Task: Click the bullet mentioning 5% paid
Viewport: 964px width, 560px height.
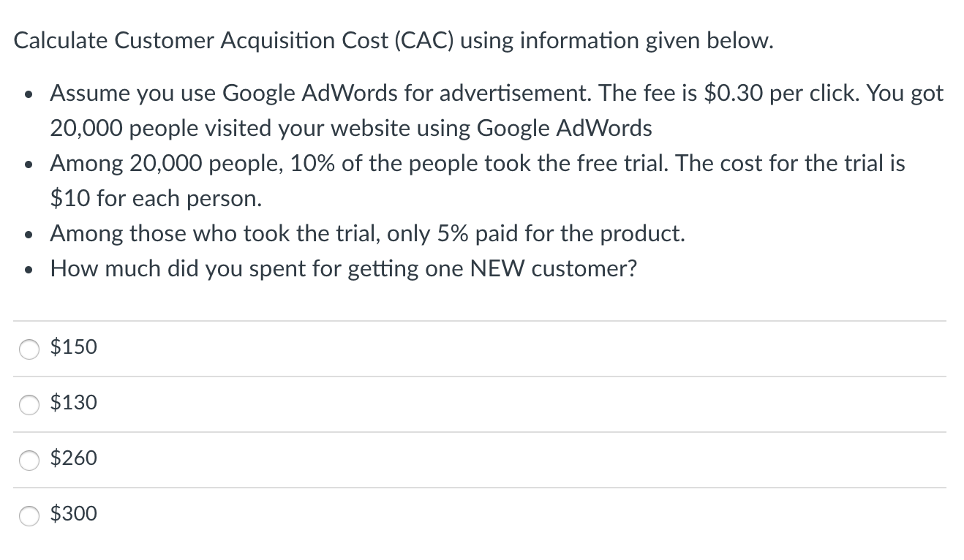Action: tap(367, 234)
